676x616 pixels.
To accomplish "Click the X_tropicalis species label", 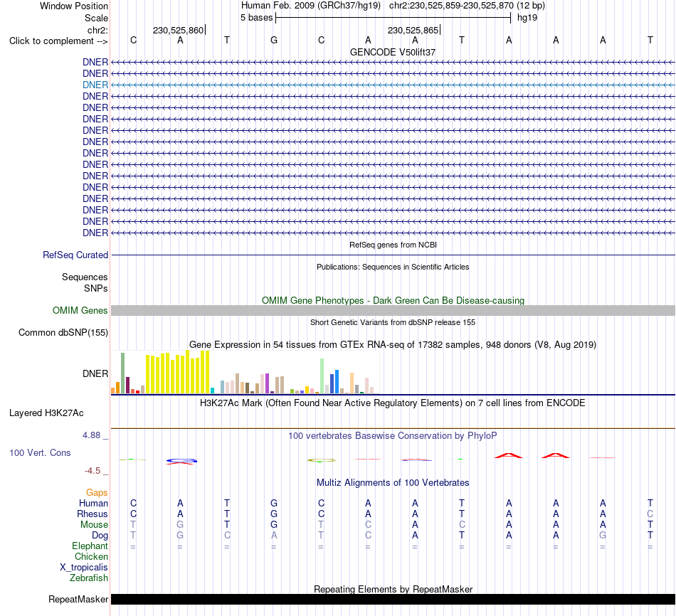I will coord(84,568).
